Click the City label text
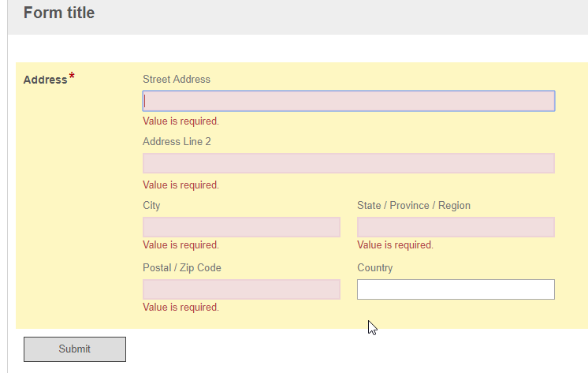 click(x=151, y=206)
